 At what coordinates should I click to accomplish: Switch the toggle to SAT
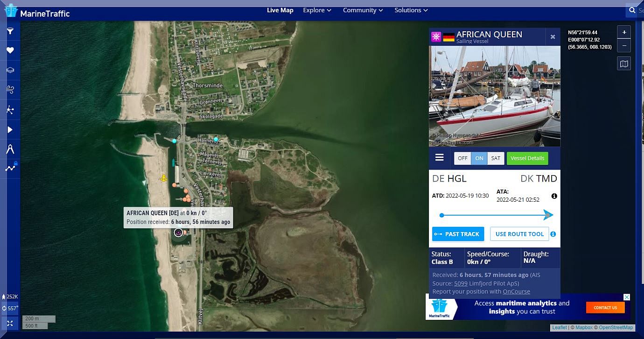pyautogui.click(x=496, y=158)
